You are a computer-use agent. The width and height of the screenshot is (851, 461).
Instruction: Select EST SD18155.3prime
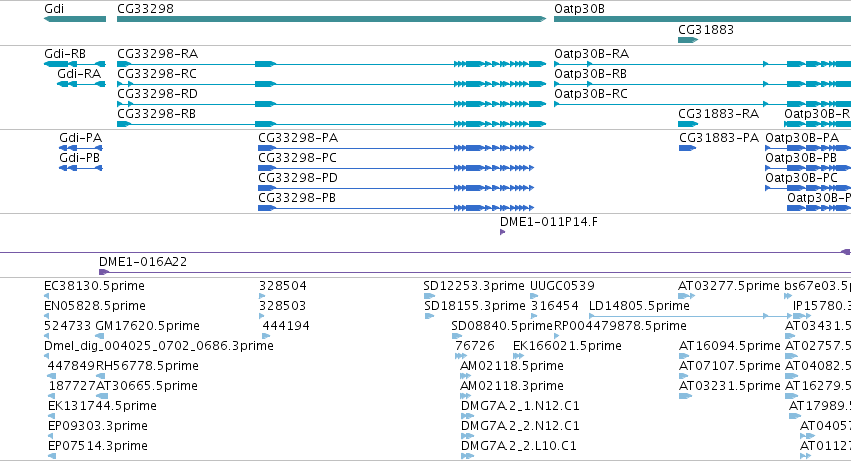475,306
